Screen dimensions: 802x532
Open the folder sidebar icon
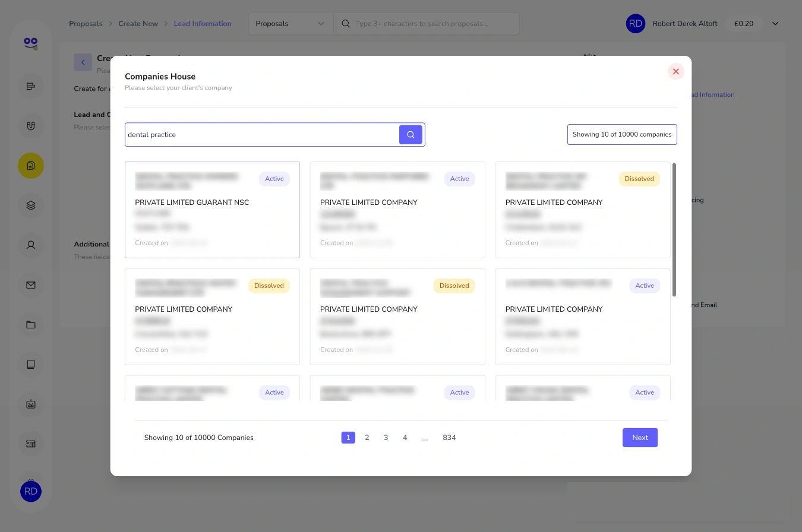click(31, 325)
